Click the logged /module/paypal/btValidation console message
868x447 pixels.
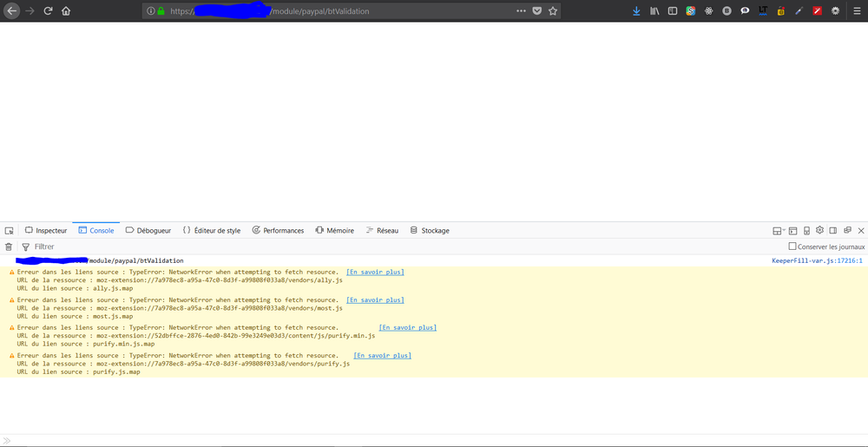pos(100,260)
